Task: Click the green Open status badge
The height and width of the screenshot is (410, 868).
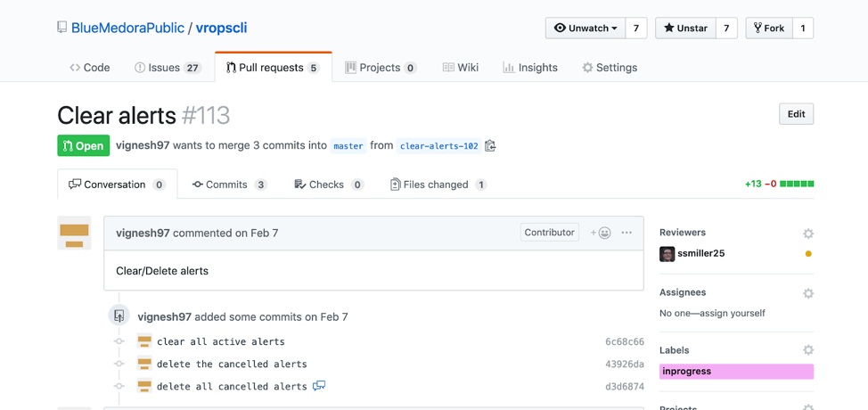Action: 84,146
